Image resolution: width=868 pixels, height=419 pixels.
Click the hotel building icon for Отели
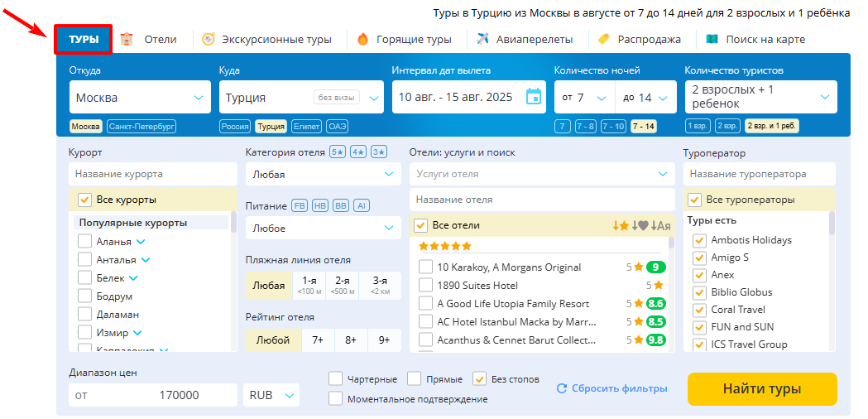(127, 40)
